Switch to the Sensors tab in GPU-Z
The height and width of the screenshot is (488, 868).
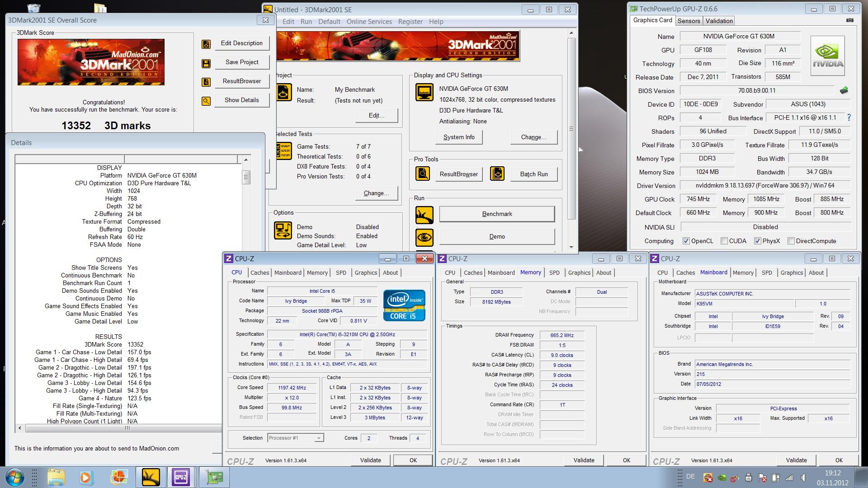tap(689, 21)
